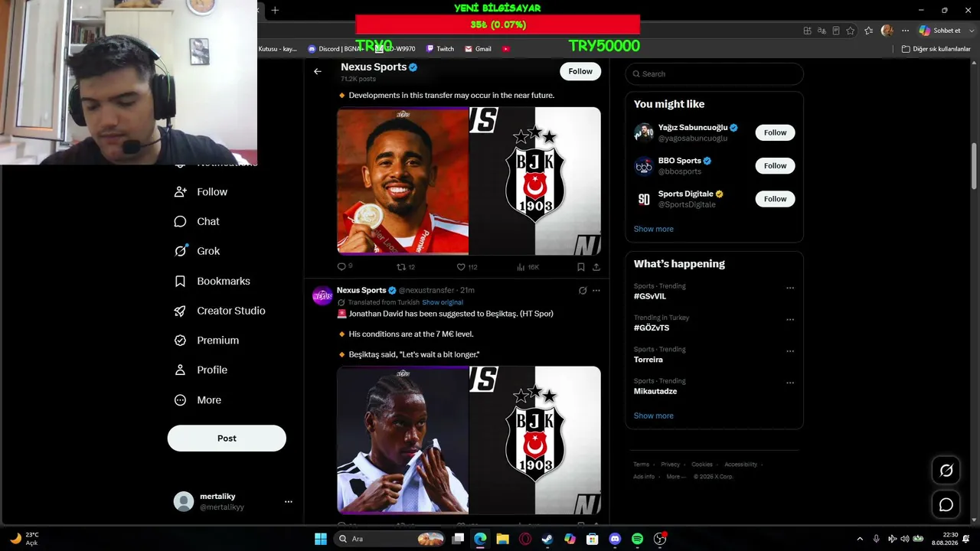
Task: Share the Jesus transfer post
Action: click(596, 267)
